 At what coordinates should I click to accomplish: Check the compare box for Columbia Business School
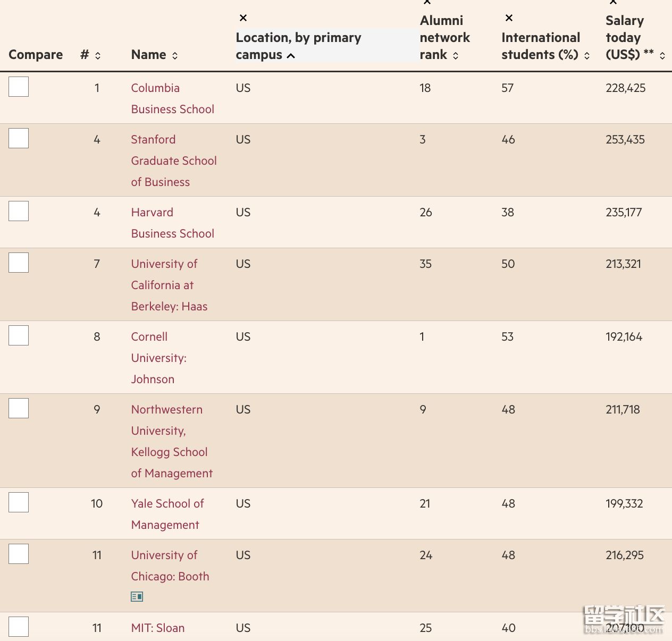point(19,87)
